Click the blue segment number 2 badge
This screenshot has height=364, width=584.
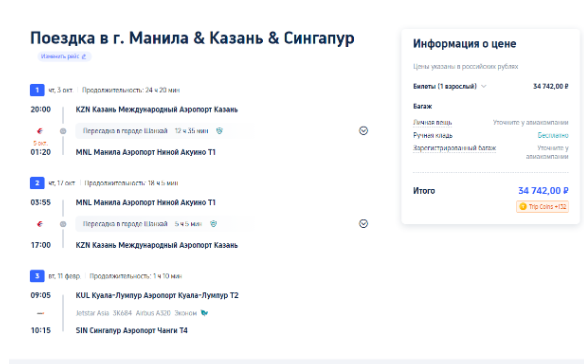coord(37,183)
